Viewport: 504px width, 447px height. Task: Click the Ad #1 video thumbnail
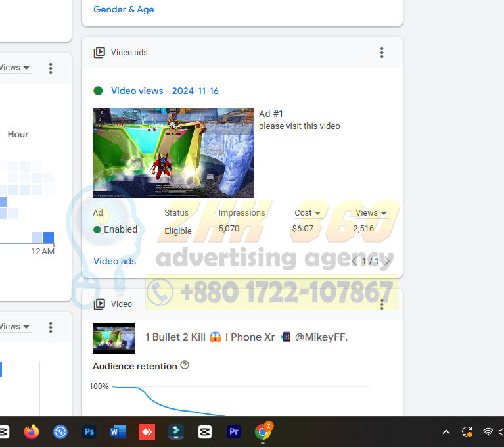[x=173, y=153]
